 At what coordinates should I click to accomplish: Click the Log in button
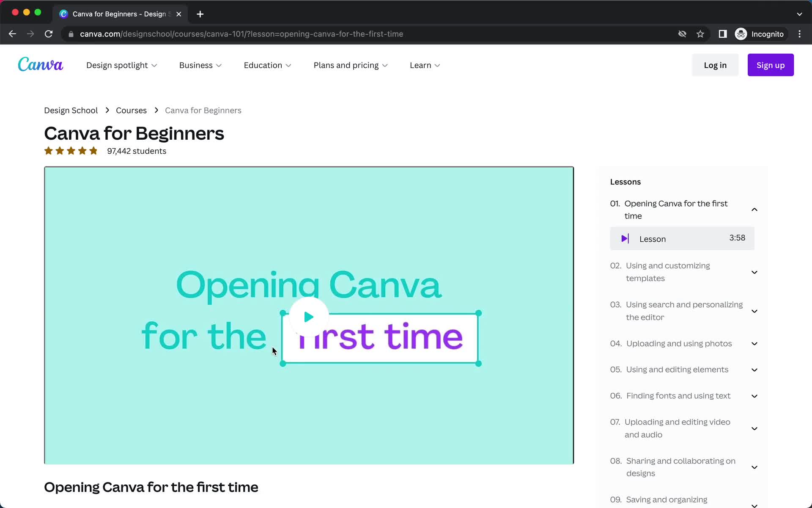click(x=715, y=65)
